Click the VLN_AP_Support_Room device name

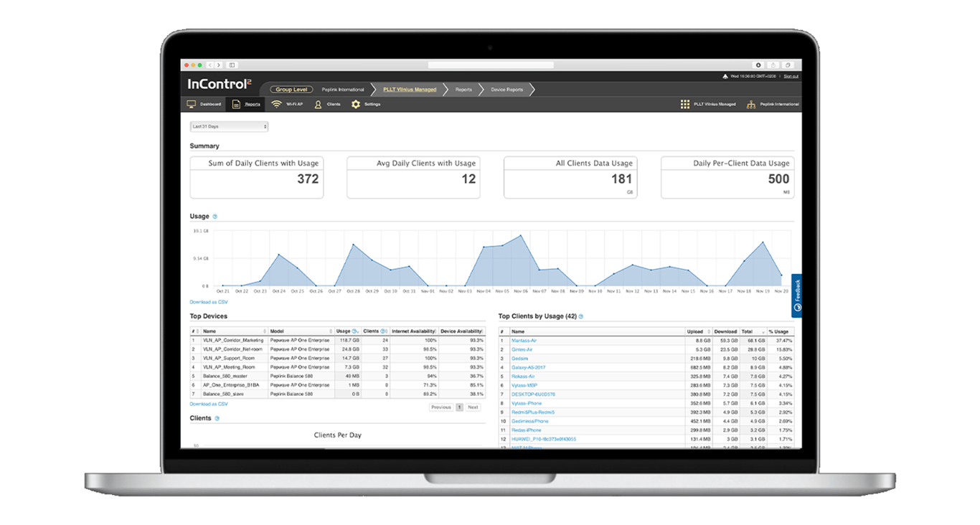(229, 358)
